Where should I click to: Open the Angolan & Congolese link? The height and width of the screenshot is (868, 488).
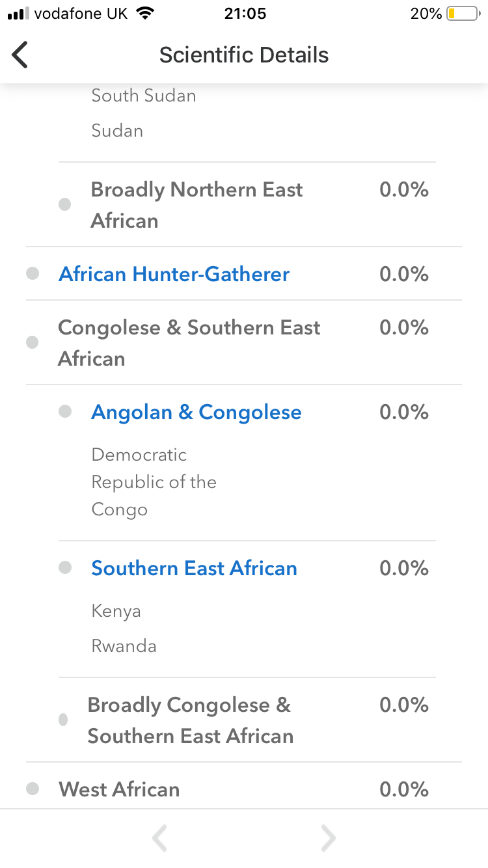[196, 412]
